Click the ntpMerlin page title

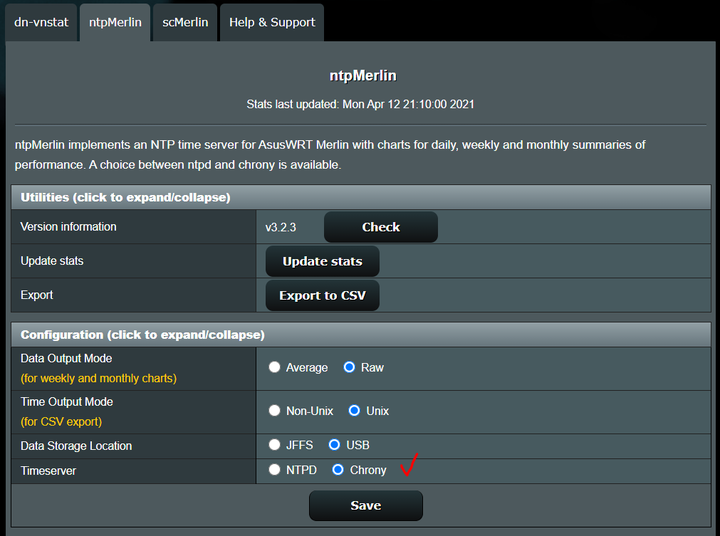pos(363,75)
